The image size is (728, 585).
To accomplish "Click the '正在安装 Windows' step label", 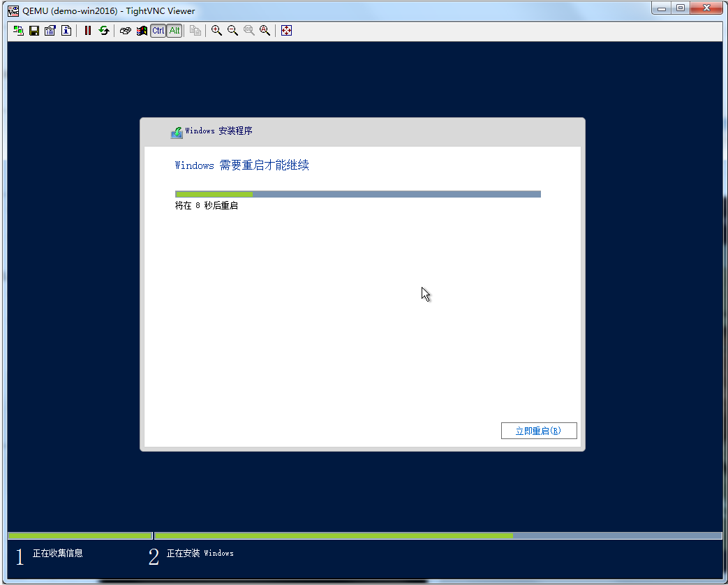I will pos(200,553).
